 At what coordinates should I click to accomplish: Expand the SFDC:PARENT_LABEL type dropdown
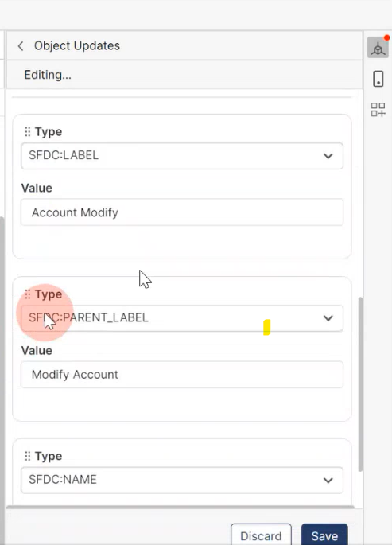click(x=182, y=318)
